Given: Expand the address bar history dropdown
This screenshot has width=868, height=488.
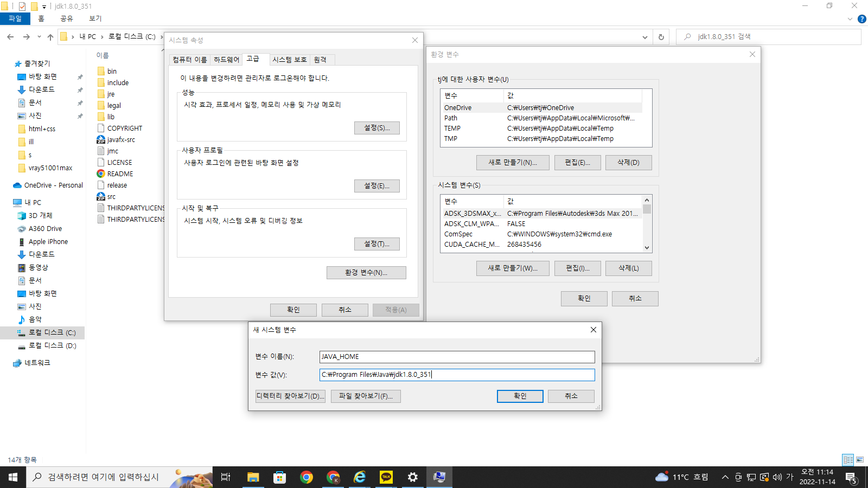Looking at the screenshot, I should pyautogui.click(x=645, y=37).
